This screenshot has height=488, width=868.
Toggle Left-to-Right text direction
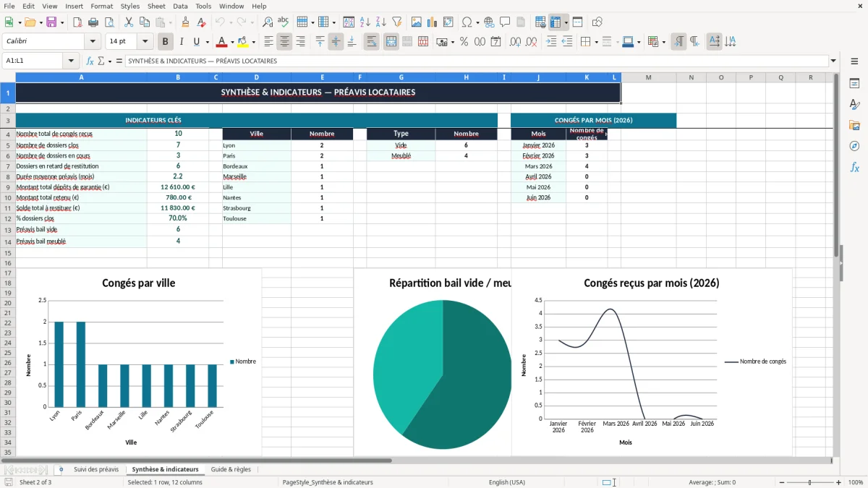pyautogui.click(x=678, y=42)
